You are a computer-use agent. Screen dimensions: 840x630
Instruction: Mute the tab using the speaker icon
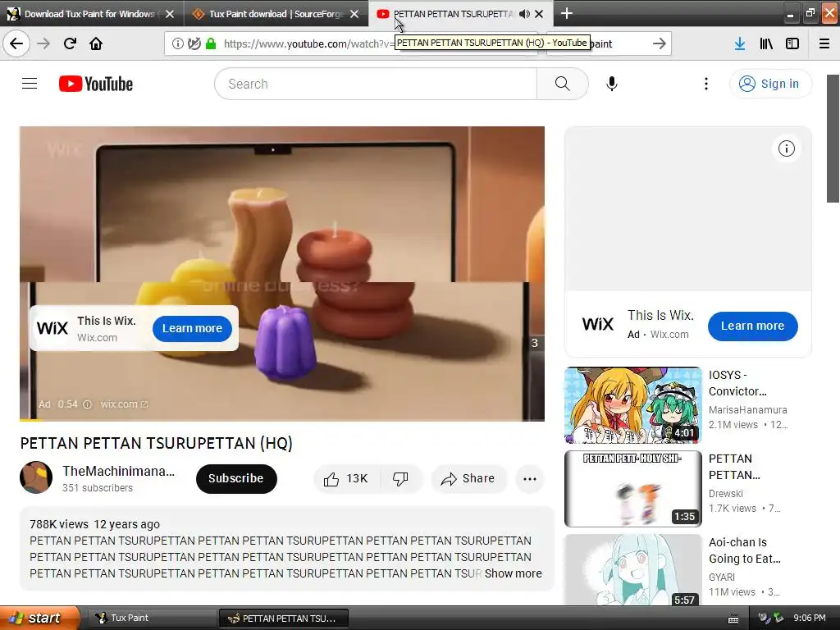pyautogui.click(x=524, y=14)
